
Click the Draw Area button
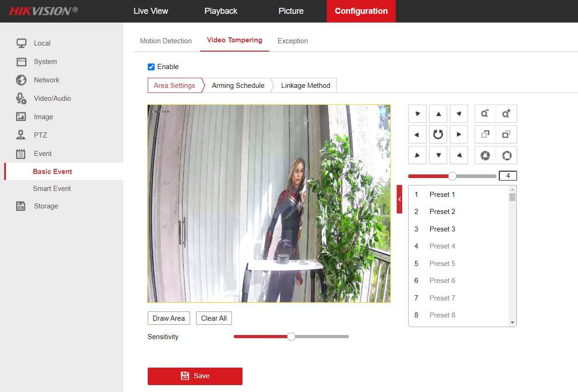point(168,318)
